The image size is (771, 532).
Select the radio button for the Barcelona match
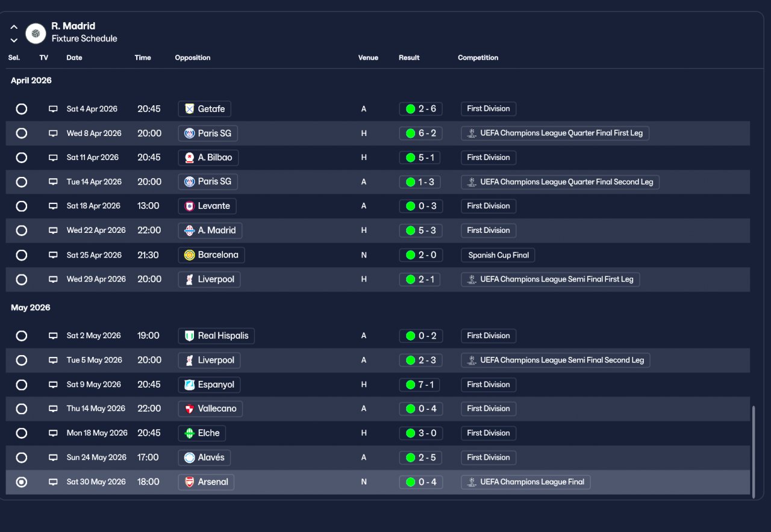point(22,255)
